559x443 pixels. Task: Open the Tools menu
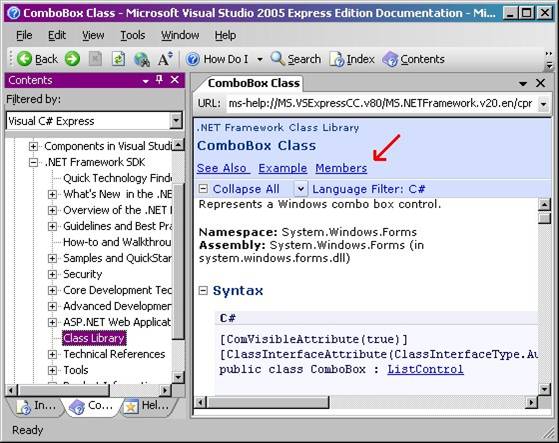(x=133, y=35)
